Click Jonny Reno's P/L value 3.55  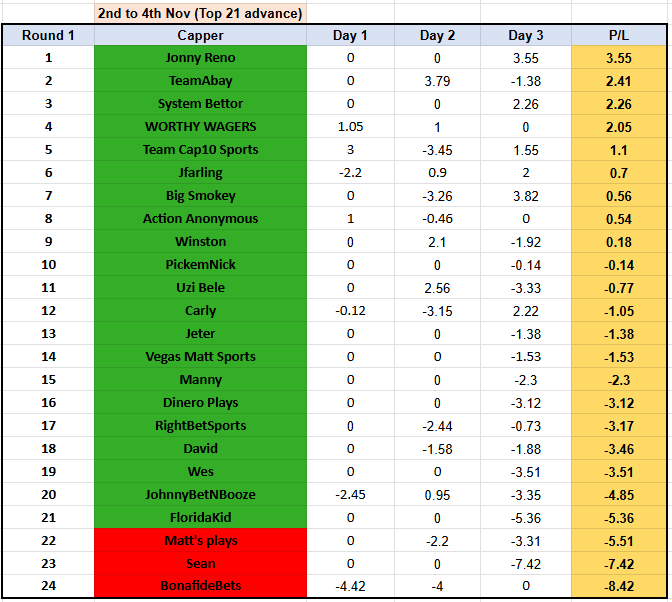[x=619, y=58]
